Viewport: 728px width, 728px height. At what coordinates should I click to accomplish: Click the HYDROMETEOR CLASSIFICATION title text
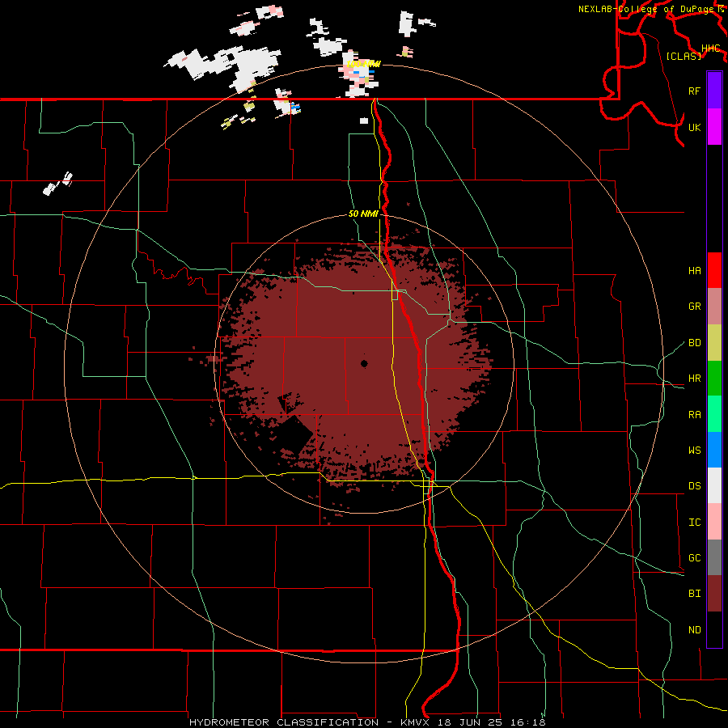(x=284, y=722)
